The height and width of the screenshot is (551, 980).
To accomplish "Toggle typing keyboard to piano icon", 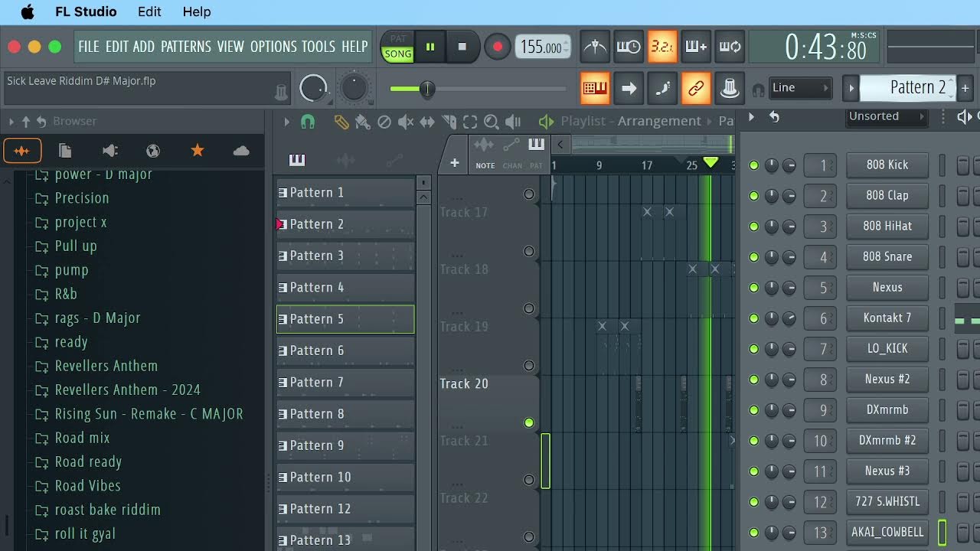I will pyautogui.click(x=595, y=88).
